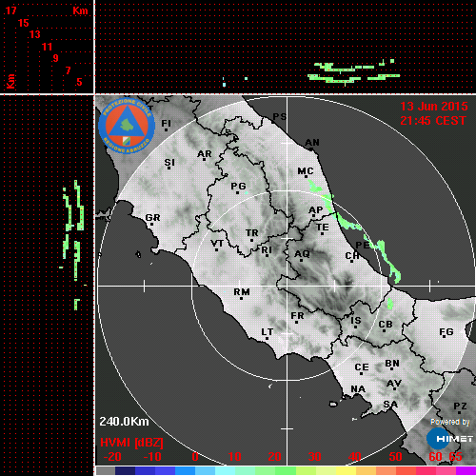Click the AV city label on the map
Screen dimensions: 476x476
394,384
